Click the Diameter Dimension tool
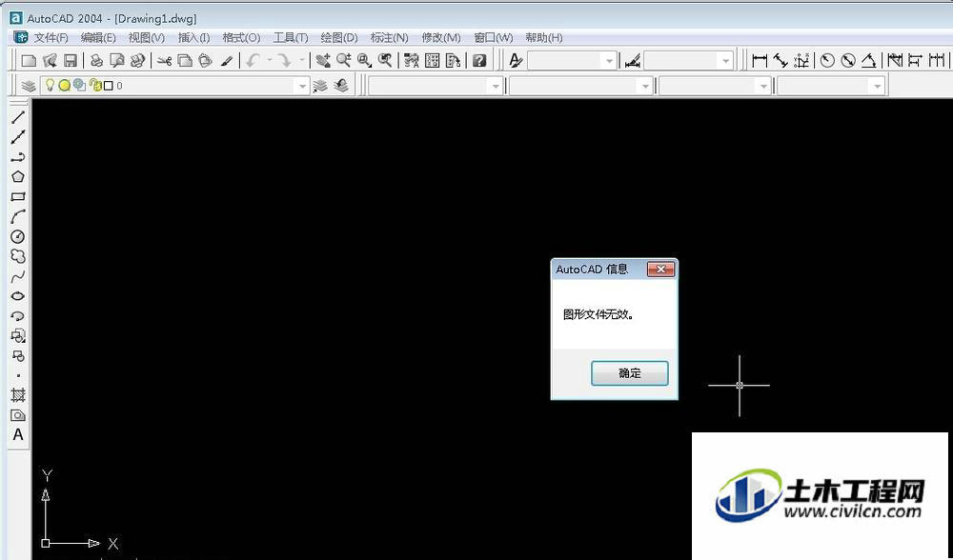The height and width of the screenshot is (560, 953). click(x=848, y=60)
